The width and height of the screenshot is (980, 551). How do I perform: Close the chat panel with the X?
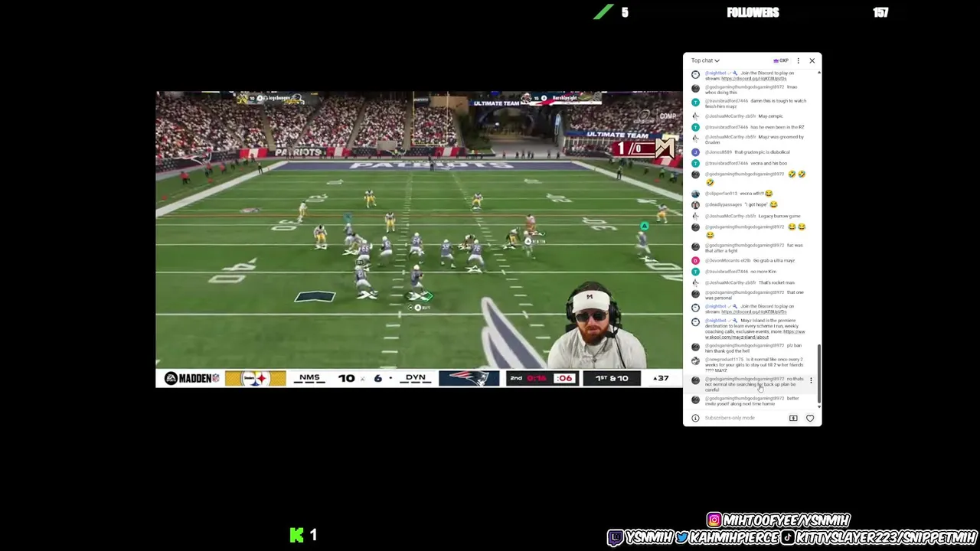click(812, 60)
